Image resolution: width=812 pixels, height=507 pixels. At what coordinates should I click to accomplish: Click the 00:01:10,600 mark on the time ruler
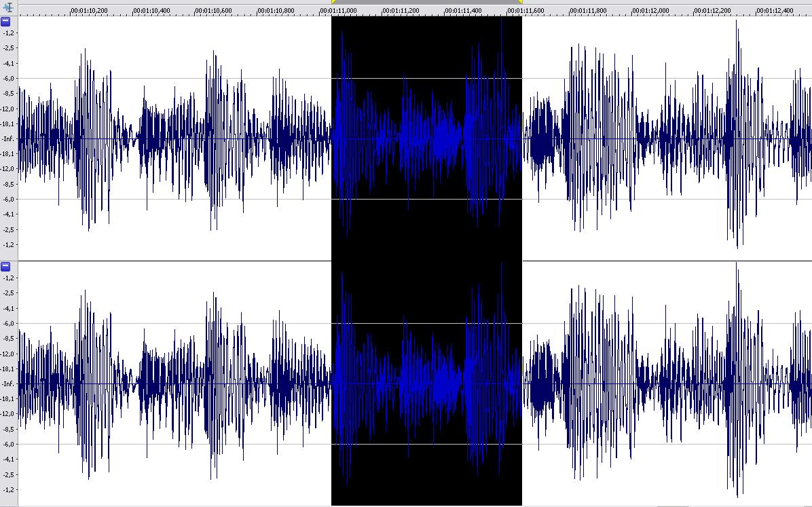214,10
